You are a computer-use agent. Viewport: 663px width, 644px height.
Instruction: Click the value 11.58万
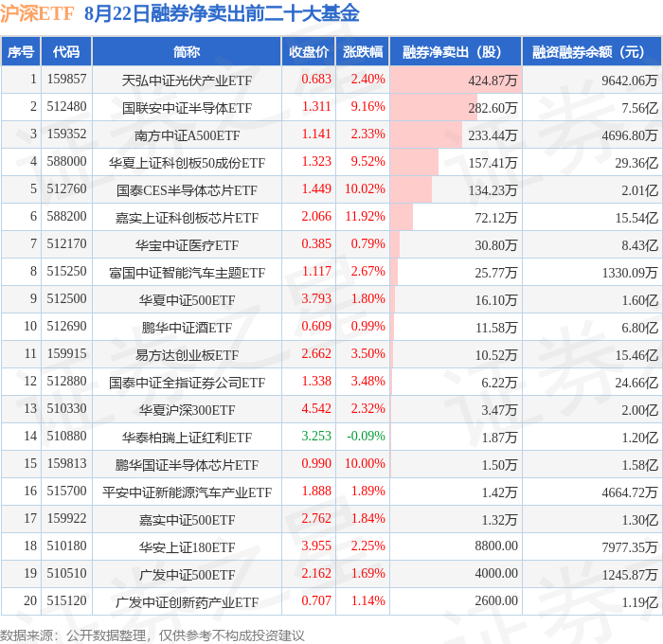tap(496, 328)
